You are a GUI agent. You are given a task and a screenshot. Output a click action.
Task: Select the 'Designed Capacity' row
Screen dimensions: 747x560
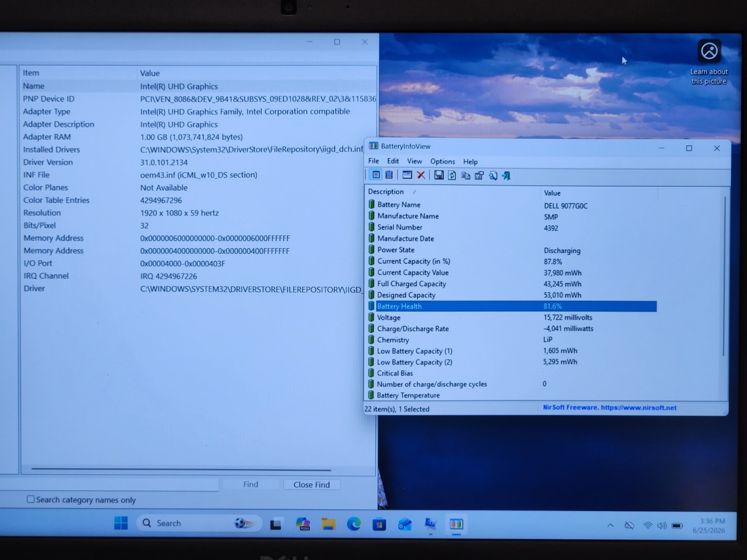click(x=512, y=295)
